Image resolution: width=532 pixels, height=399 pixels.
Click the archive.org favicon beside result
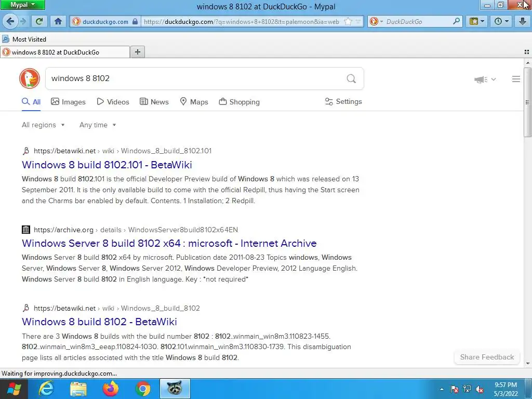[26, 230]
